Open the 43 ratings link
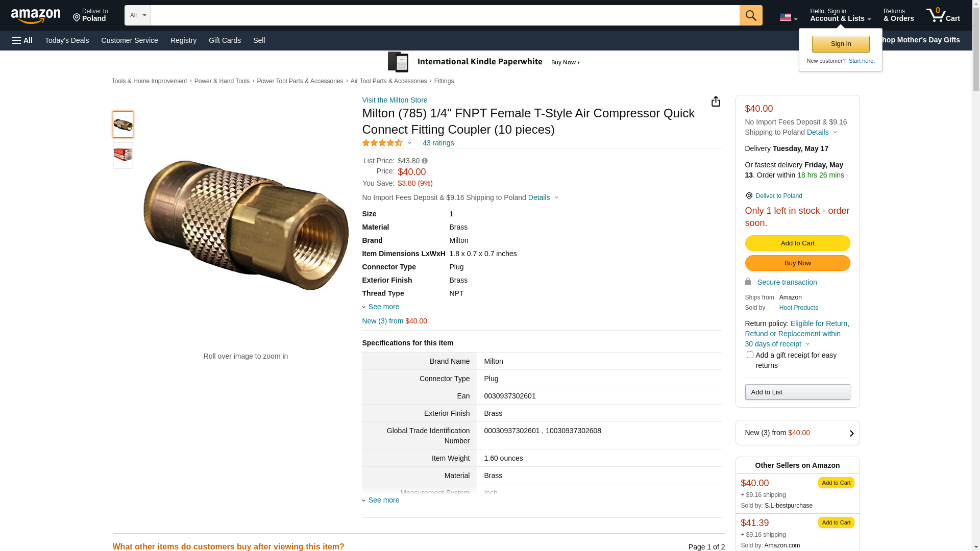980x551 pixels. coord(438,143)
